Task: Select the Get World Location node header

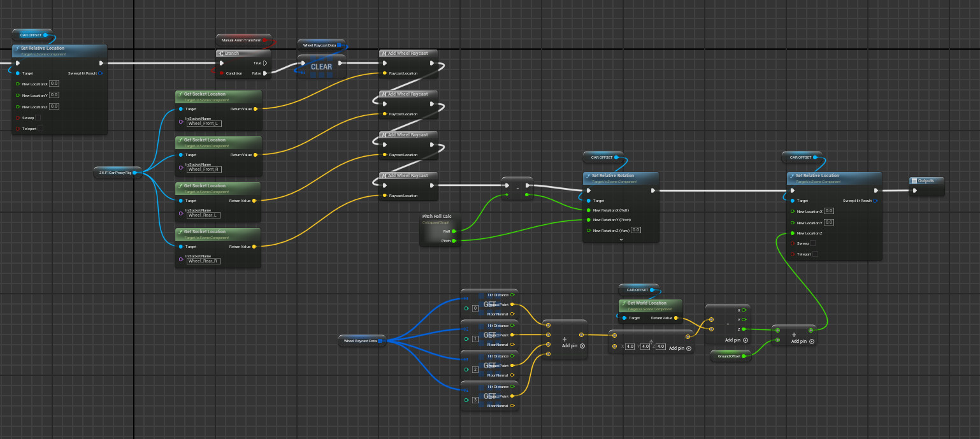Action: 651,305
